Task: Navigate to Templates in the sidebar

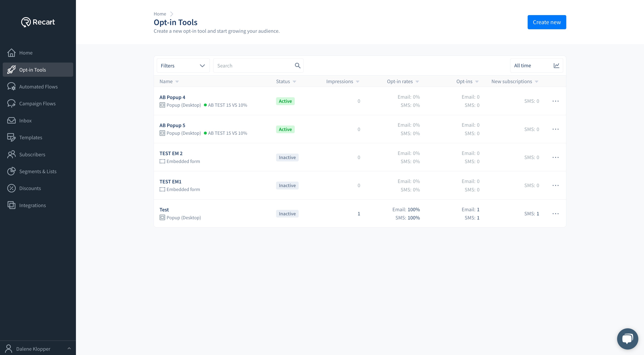Action: pyautogui.click(x=30, y=137)
